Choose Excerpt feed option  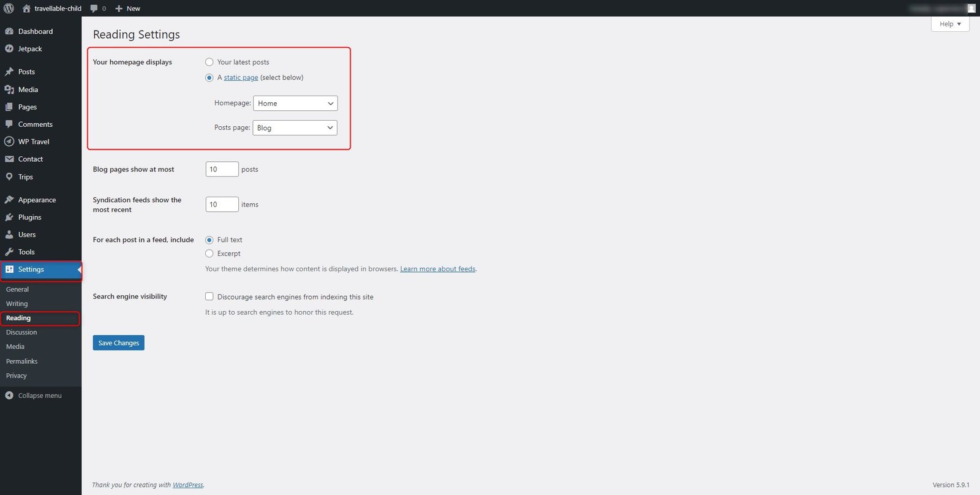209,254
